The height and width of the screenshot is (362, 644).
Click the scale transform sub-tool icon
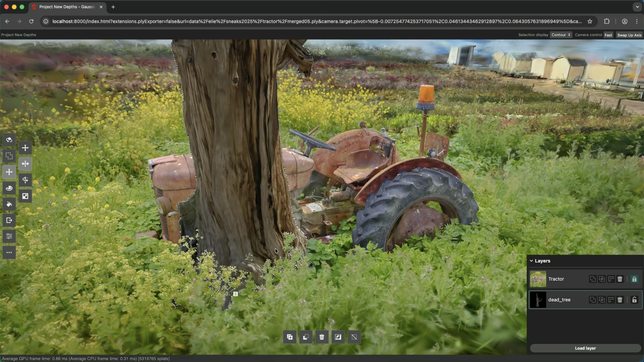pos(25,196)
